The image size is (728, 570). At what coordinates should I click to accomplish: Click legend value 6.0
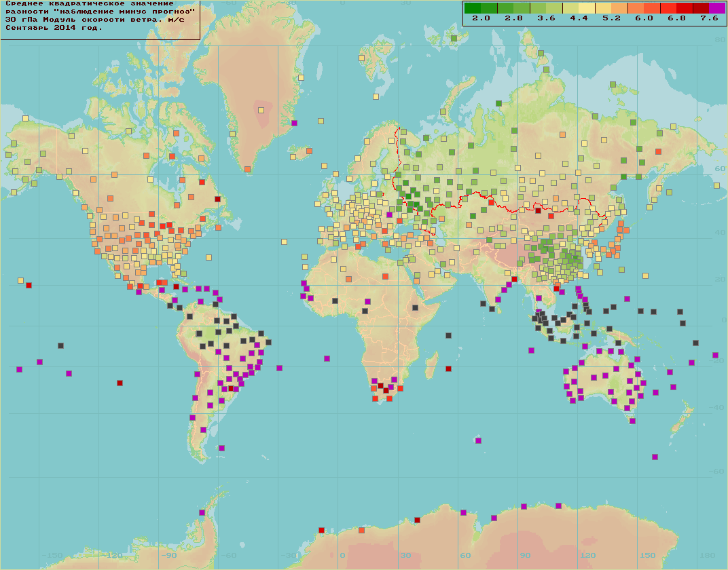tap(644, 18)
